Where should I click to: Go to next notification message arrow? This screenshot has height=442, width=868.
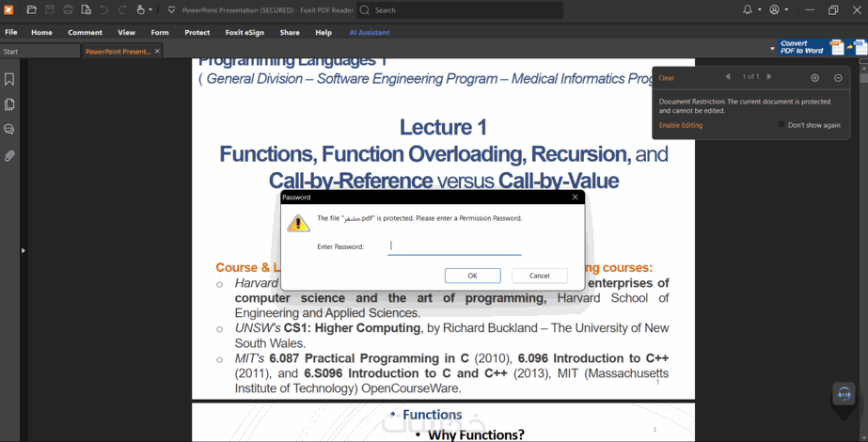point(769,77)
